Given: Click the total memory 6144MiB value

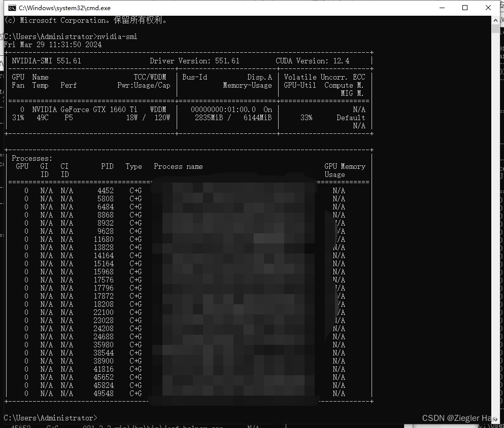Looking at the screenshot, I should coord(257,118).
